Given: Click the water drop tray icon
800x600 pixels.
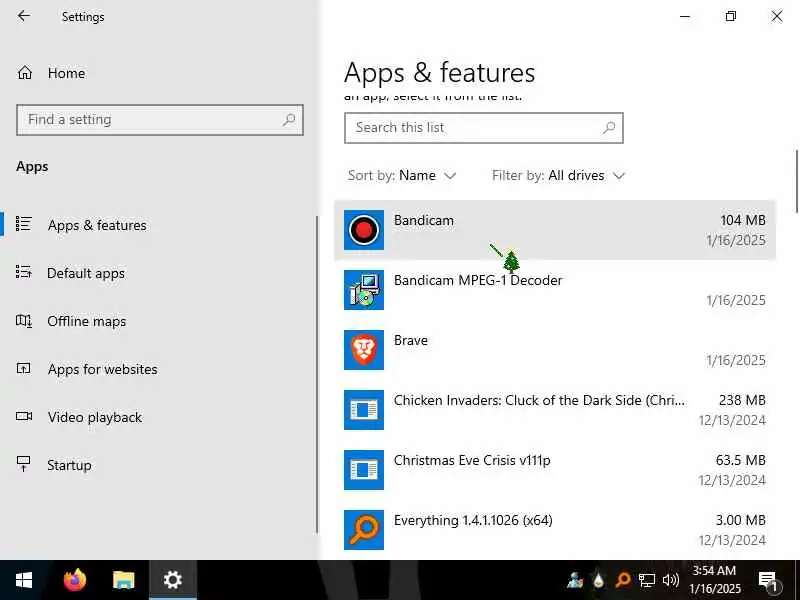Looking at the screenshot, I should [598, 580].
